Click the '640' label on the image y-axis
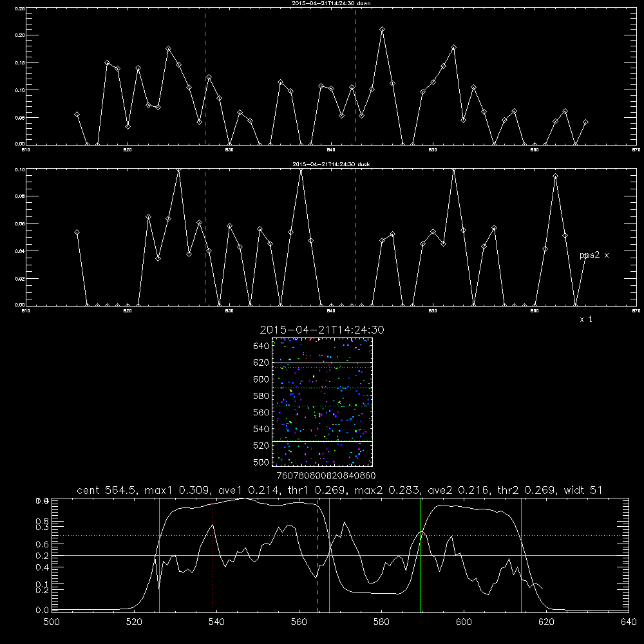The image size is (644, 644). [261, 346]
